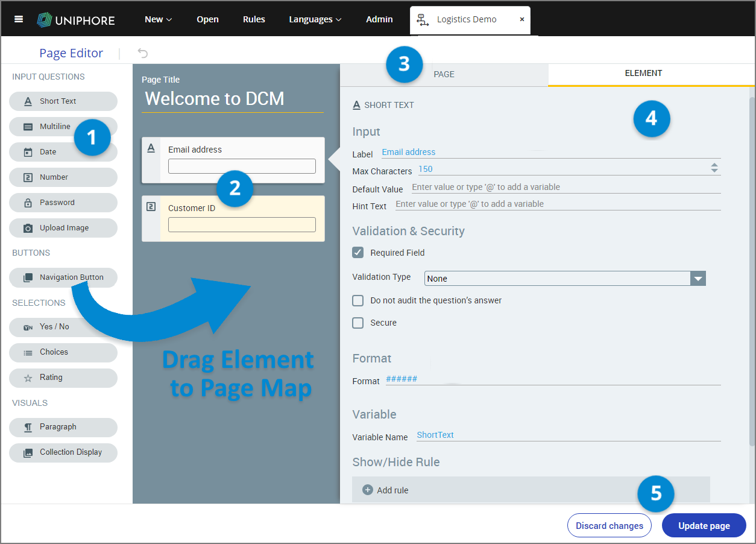Click Discard changes button

click(610, 525)
